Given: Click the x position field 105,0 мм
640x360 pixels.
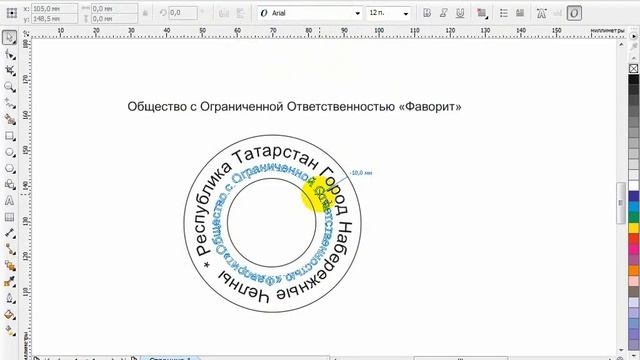Looking at the screenshot, I should click(x=54, y=8).
